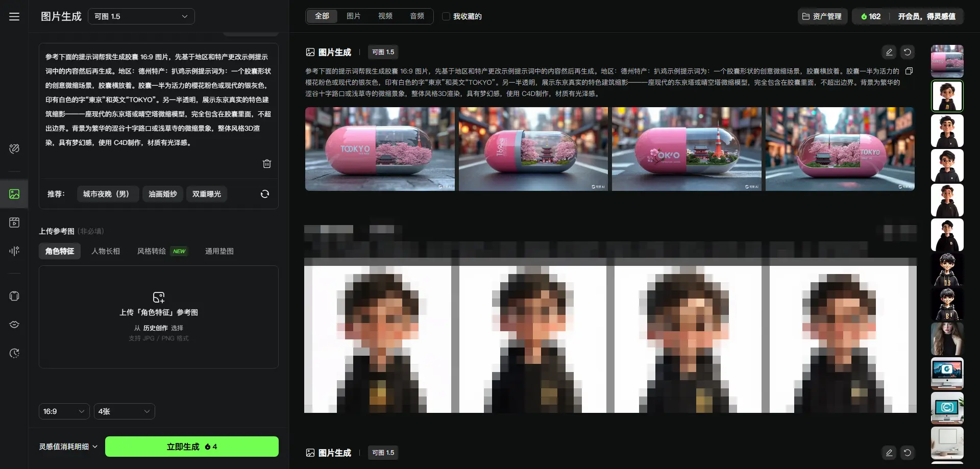Open the lip sync sidebar icon
Screen dimensions: 980x469
coord(14,325)
